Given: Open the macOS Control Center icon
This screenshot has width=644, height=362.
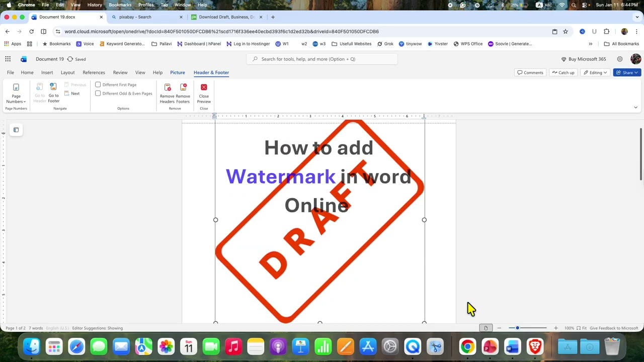Looking at the screenshot, I should 585,5.
